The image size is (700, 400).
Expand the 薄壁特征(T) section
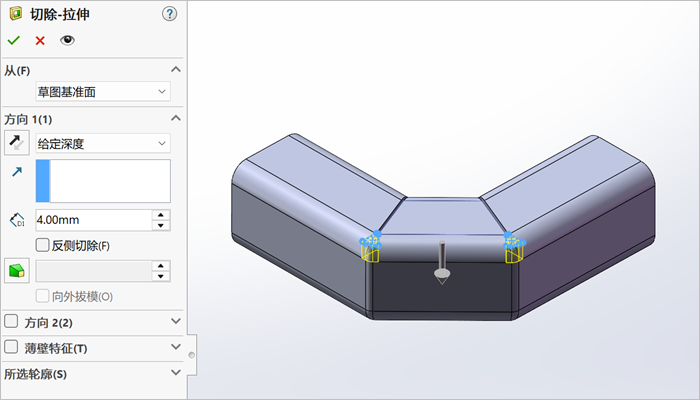[176, 347]
